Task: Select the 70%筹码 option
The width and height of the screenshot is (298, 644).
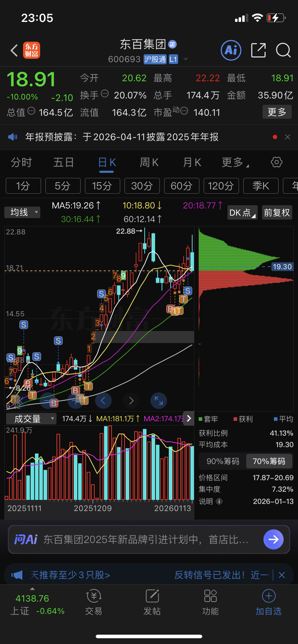Action: [x=269, y=461]
